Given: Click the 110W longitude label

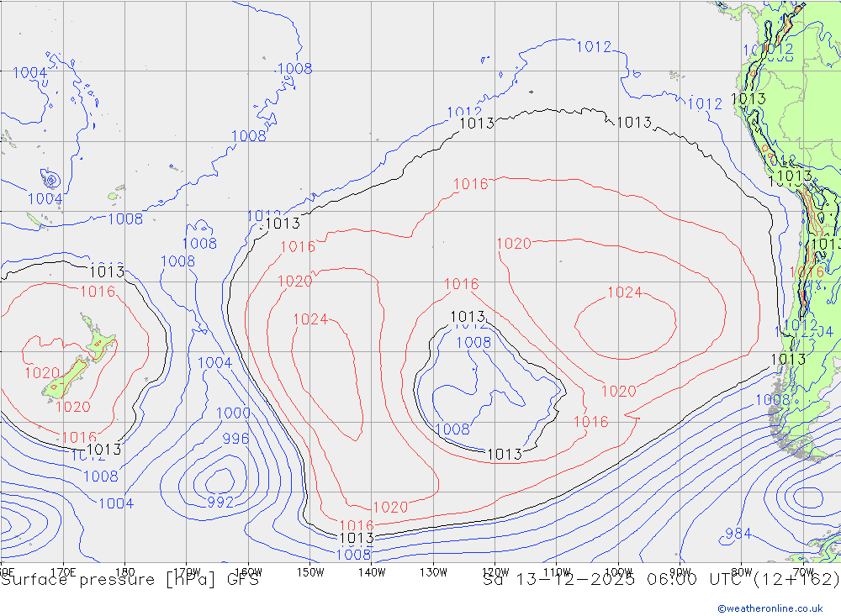Looking at the screenshot, I should (557, 572).
